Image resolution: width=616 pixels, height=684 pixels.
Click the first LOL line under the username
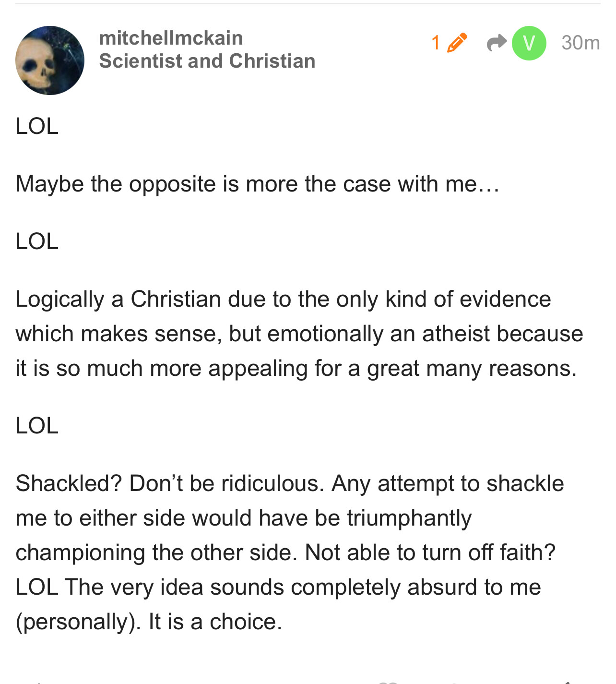click(x=37, y=126)
